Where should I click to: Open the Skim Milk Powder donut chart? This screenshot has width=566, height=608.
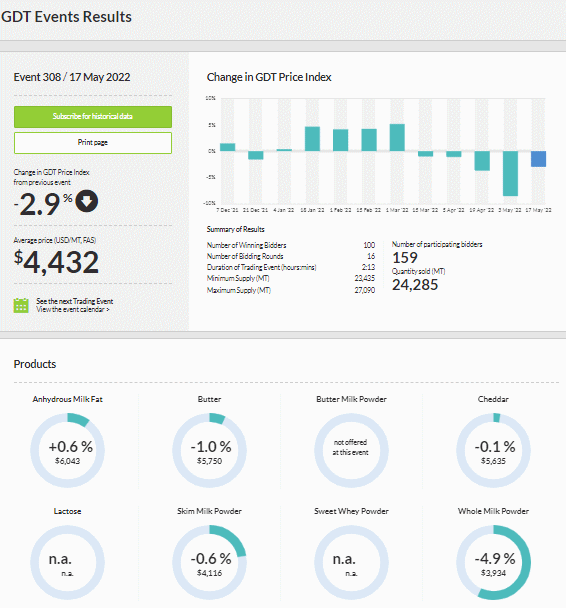tap(209, 562)
